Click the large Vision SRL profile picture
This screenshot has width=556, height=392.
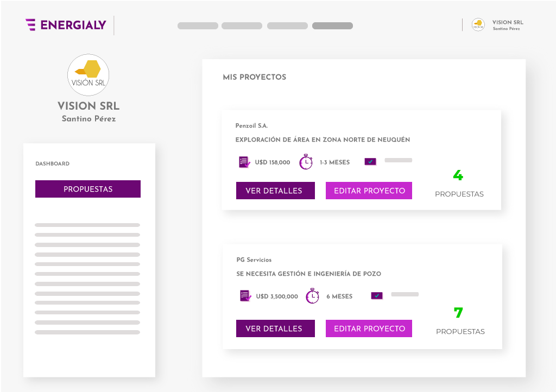[x=88, y=75]
